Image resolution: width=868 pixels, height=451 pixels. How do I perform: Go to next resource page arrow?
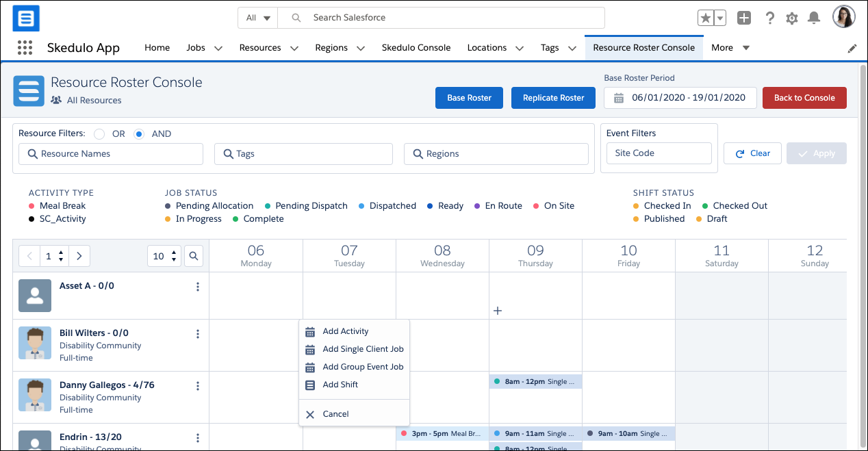[x=79, y=256]
